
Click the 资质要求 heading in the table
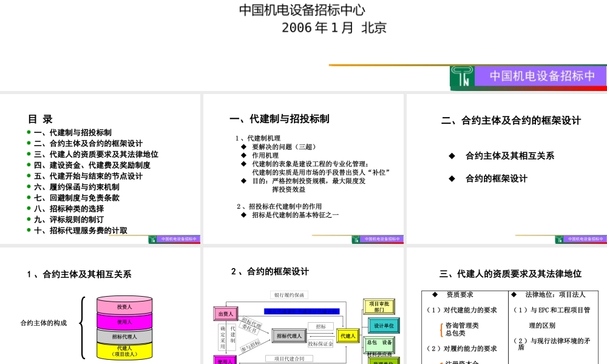[x=459, y=294]
